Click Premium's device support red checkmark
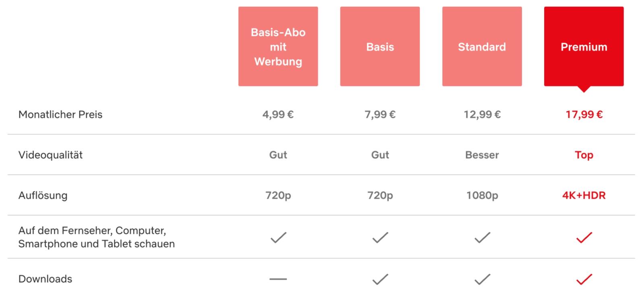The image size is (644, 305). coord(584,237)
